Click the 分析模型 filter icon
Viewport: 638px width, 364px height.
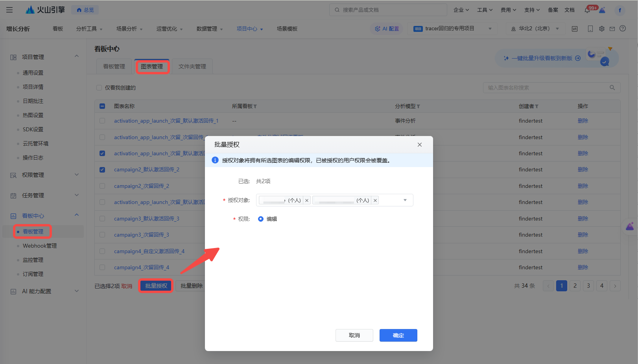pos(418,107)
